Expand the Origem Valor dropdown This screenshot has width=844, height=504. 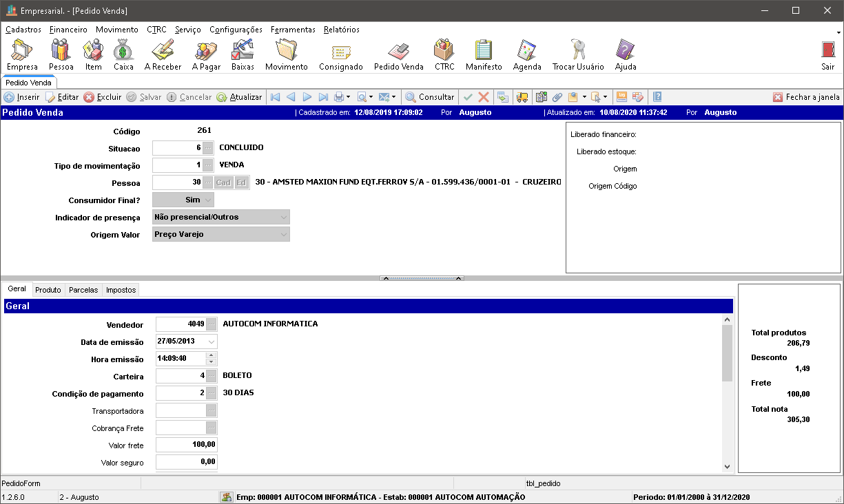click(283, 234)
